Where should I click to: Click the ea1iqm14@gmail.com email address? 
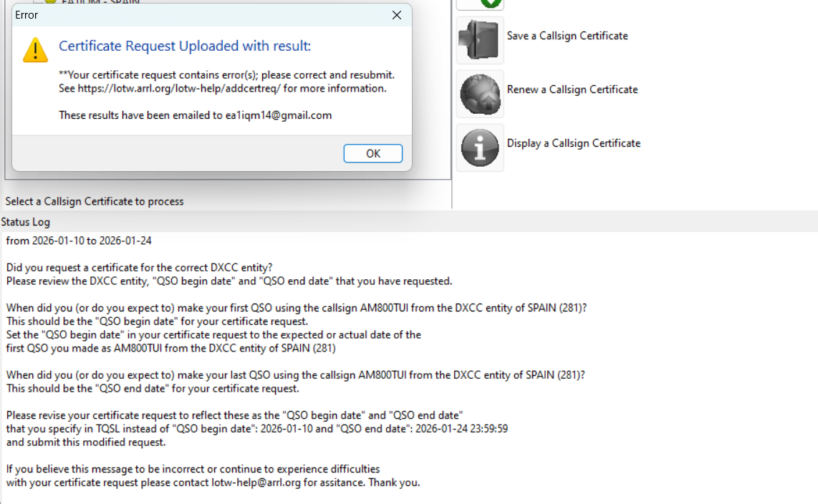point(279,115)
